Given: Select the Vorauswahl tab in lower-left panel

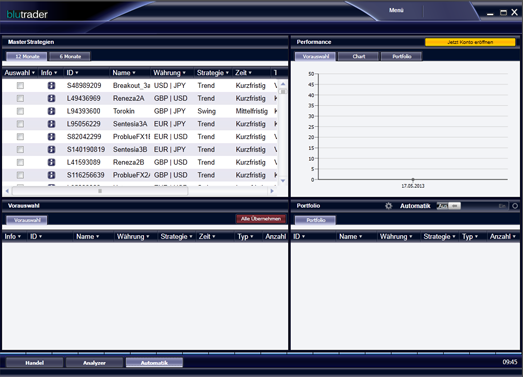Looking at the screenshot, I should pyautogui.click(x=27, y=220).
